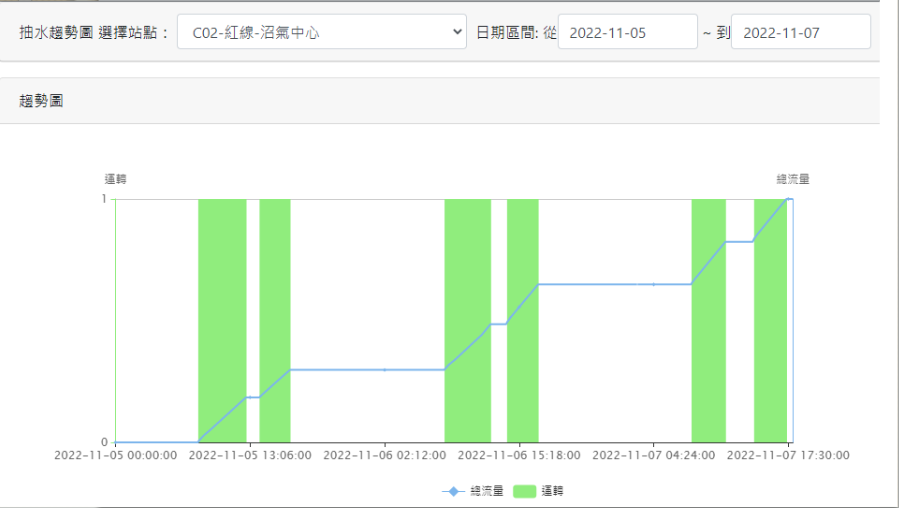The height and width of the screenshot is (508, 899).
Task: Click the y-axis value 1
Action: pyautogui.click(x=104, y=199)
